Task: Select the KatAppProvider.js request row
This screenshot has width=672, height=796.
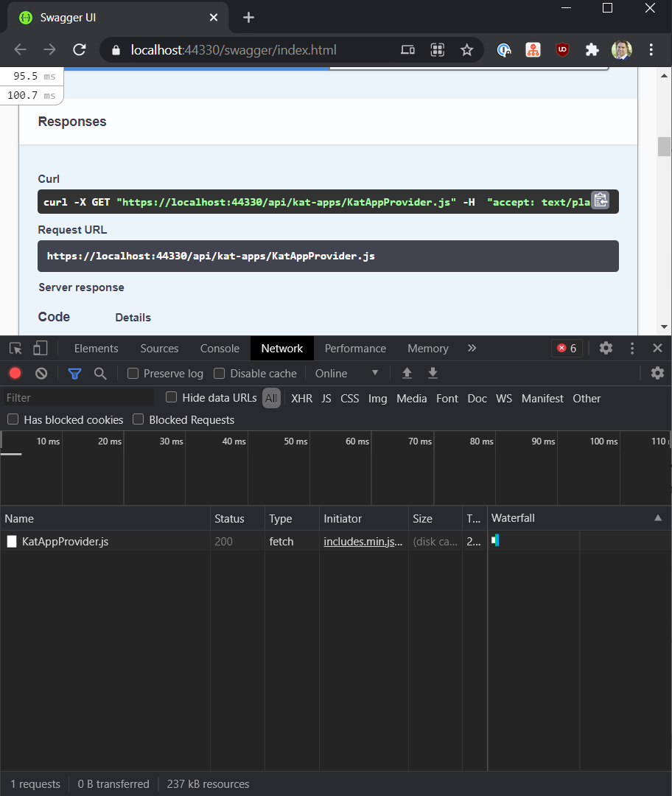Action: pyautogui.click(x=336, y=542)
